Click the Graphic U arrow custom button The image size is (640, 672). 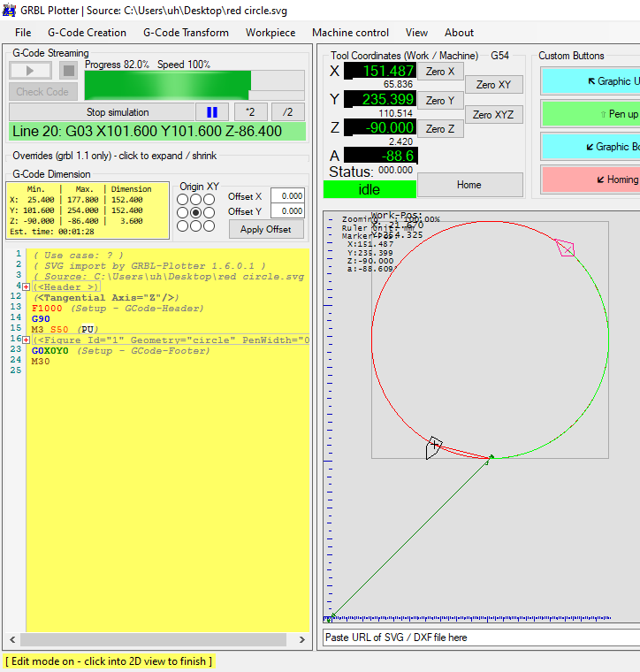tap(590, 81)
